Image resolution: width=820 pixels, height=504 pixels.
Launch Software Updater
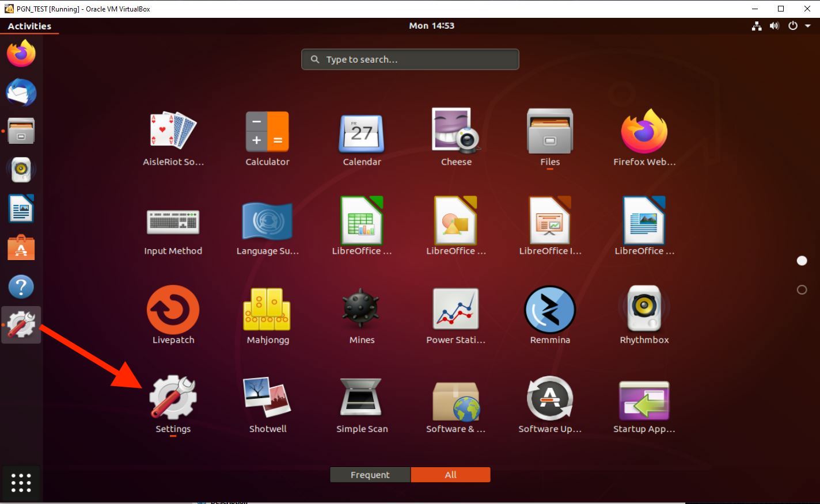[x=550, y=398]
